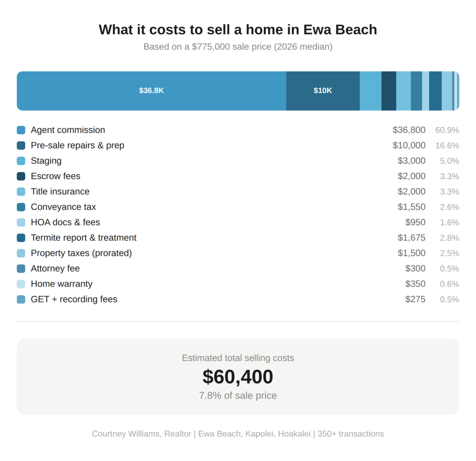Viewport: 476px width, 461px height.
Task: Click the Agent commission legend color swatch
Action: pyautogui.click(x=21, y=130)
